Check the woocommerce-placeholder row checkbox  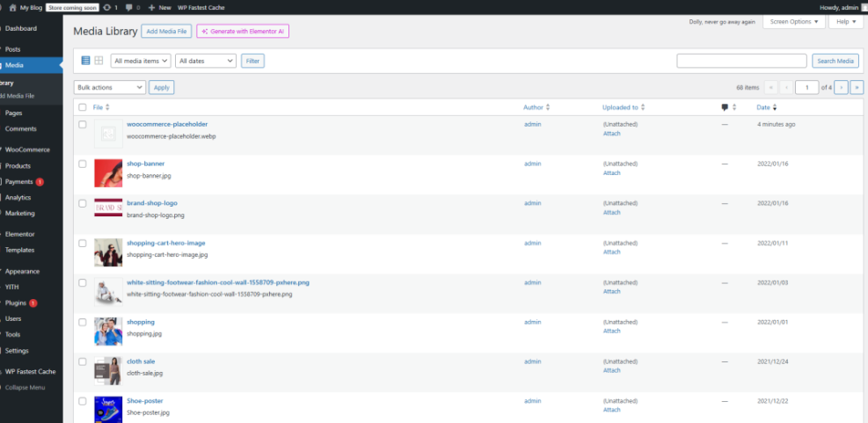pyautogui.click(x=83, y=125)
